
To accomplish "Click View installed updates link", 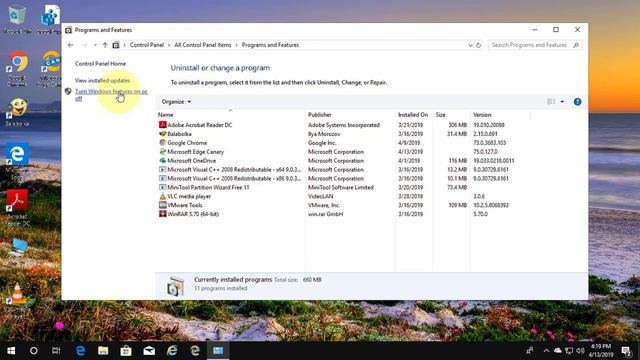I will [x=102, y=80].
